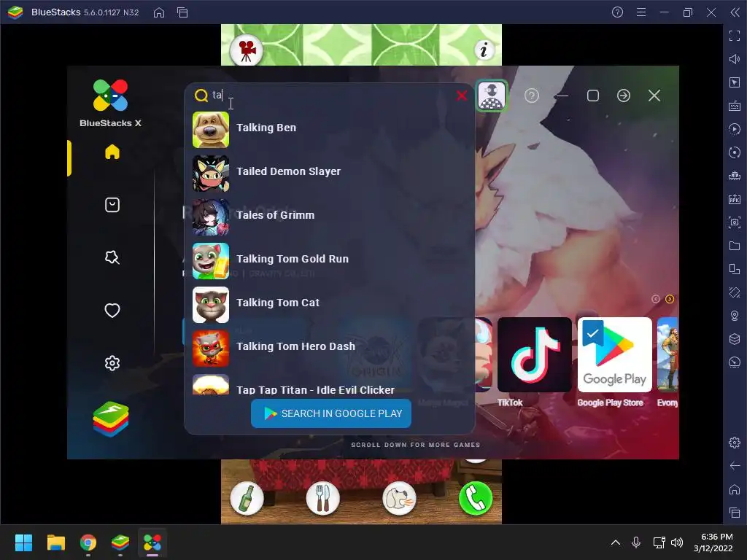Tap the fork and knife food icon
Screen dimensions: 747x560
[x=323, y=498]
